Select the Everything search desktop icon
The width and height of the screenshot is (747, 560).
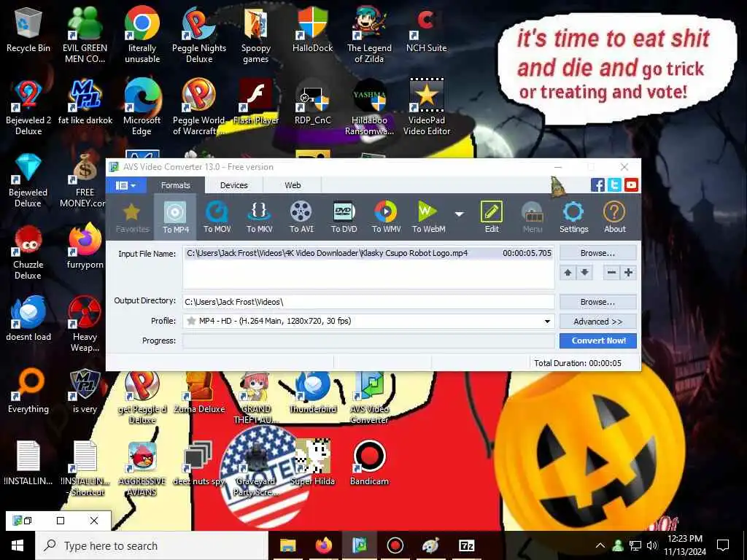pos(28,391)
